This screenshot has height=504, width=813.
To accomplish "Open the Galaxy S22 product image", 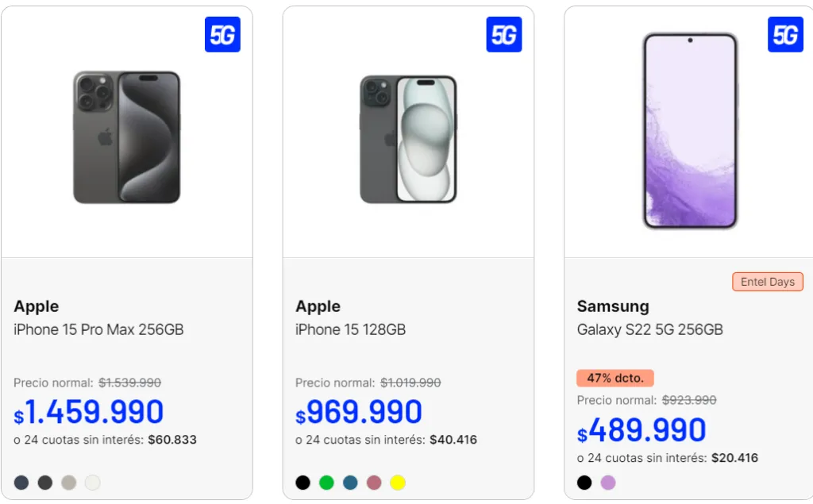I will (x=689, y=131).
